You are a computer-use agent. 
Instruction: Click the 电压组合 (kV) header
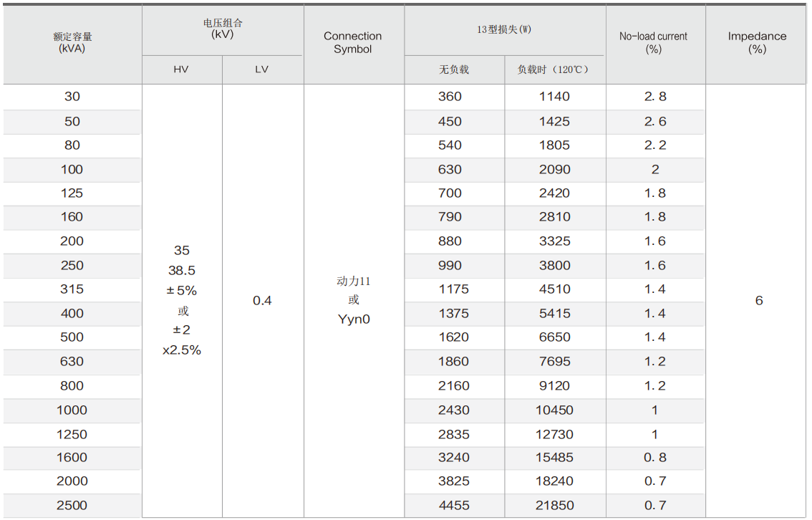coord(223,29)
